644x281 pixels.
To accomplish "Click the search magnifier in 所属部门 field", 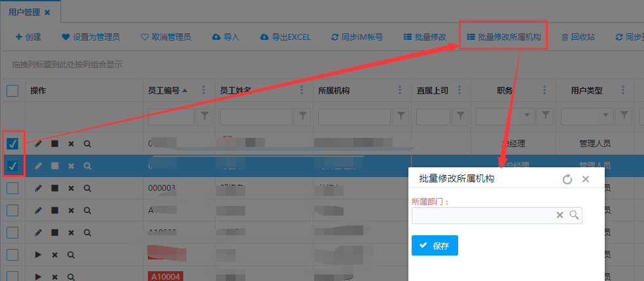I will click(573, 215).
